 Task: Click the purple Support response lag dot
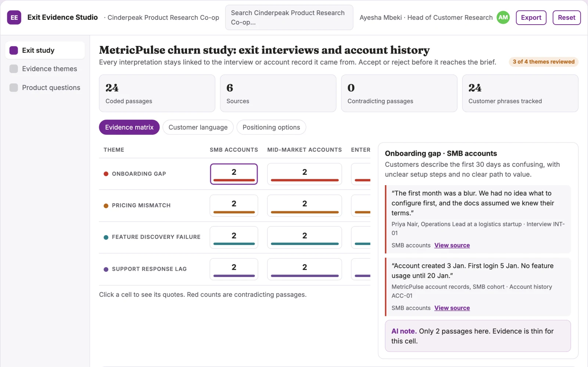tap(106, 269)
